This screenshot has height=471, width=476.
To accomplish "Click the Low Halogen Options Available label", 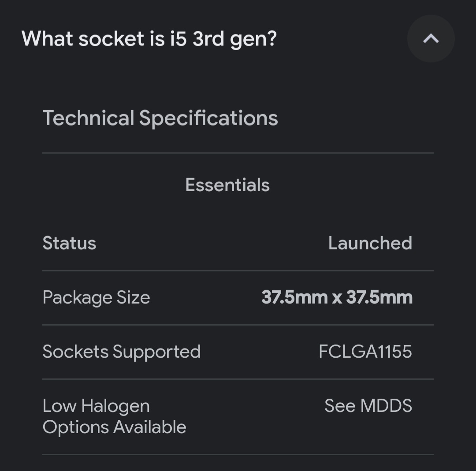I will pyautogui.click(x=114, y=416).
